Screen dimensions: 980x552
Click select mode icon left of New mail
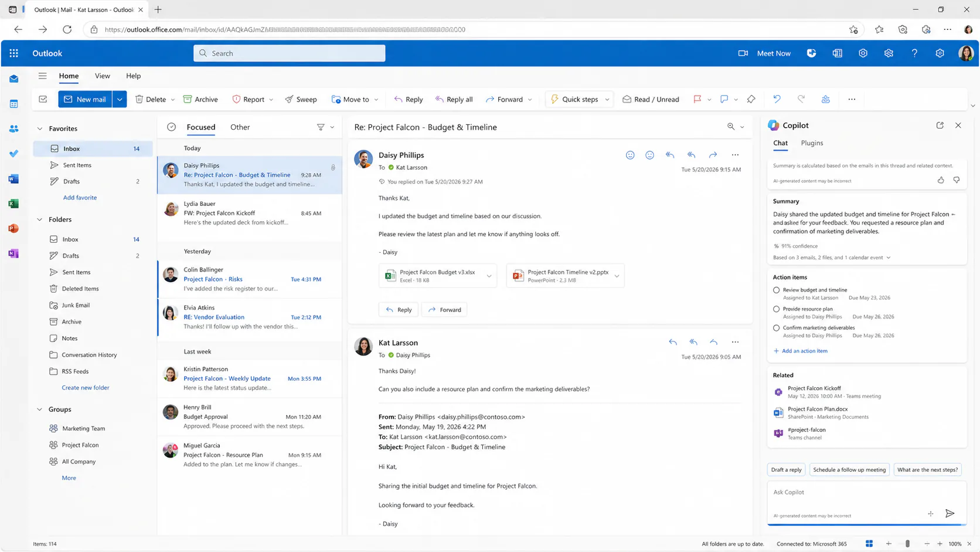pos(43,99)
